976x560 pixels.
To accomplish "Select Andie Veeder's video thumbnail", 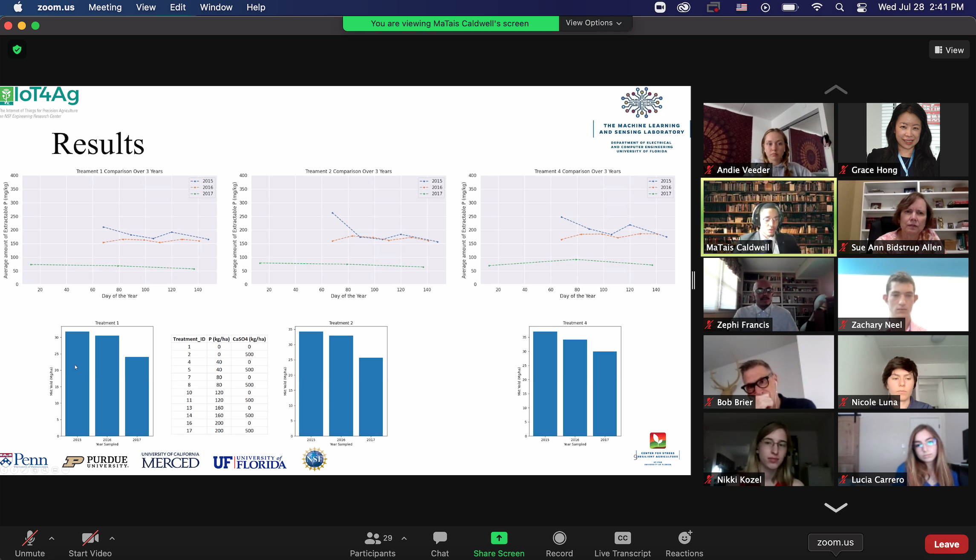I will coord(768,139).
